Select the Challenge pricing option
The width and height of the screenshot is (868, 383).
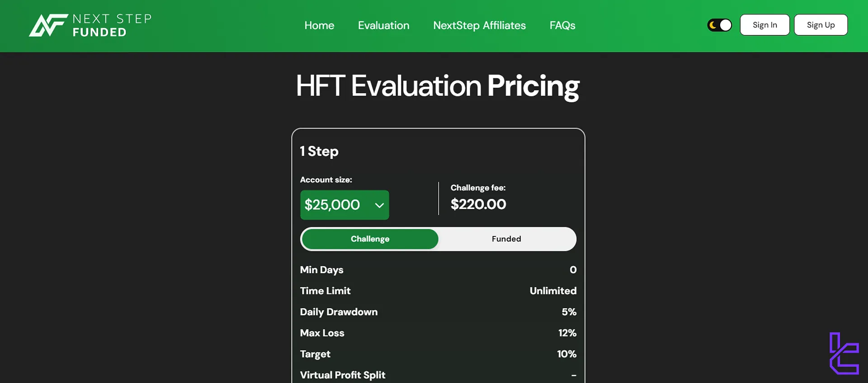370,239
